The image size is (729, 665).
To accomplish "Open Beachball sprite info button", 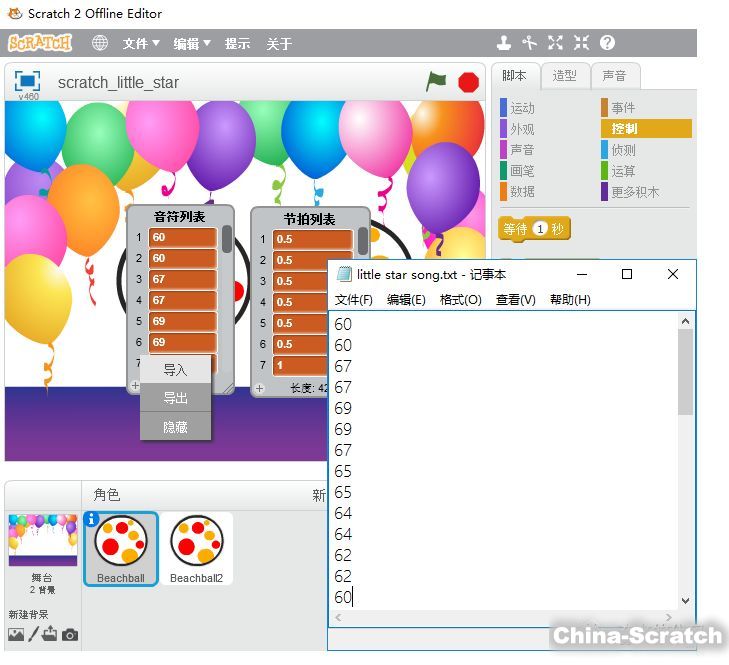I will pyautogui.click(x=92, y=519).
